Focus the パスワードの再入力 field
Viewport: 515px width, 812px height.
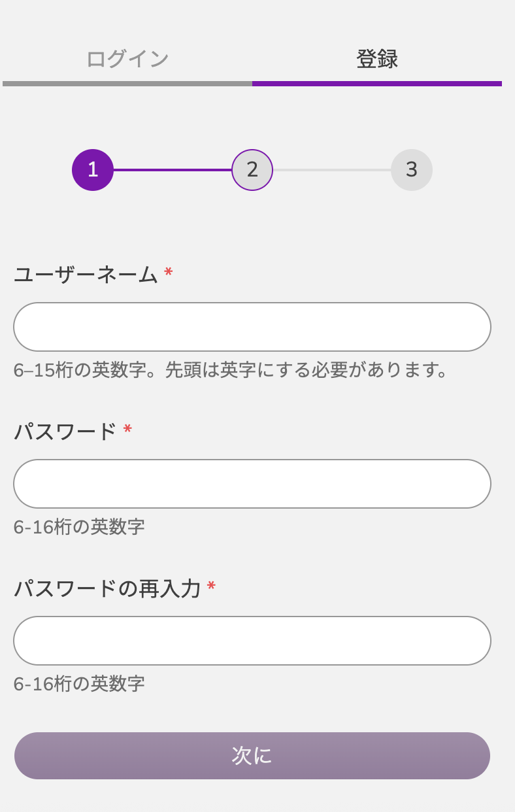tap(252, 641)
